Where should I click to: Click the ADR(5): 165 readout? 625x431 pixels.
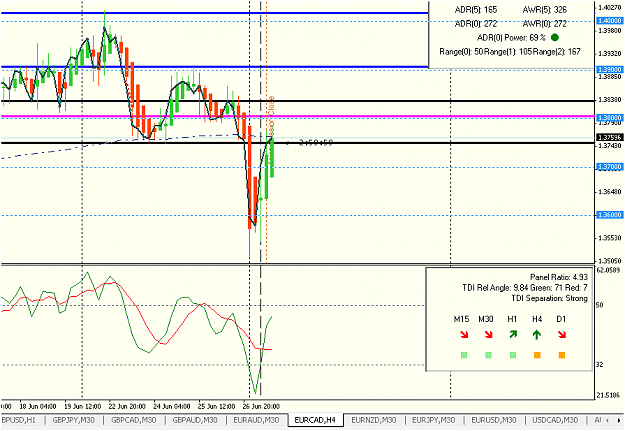coord(476,10)
